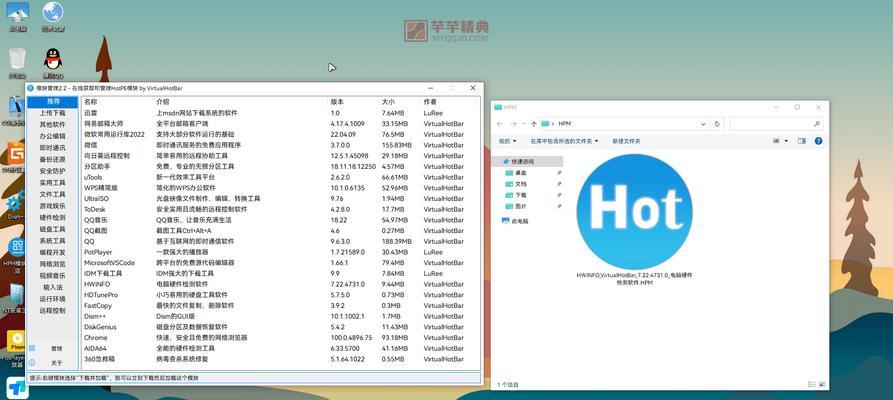Click the search magnifier in Explorer
893x400 pixels.
point(817,124)
